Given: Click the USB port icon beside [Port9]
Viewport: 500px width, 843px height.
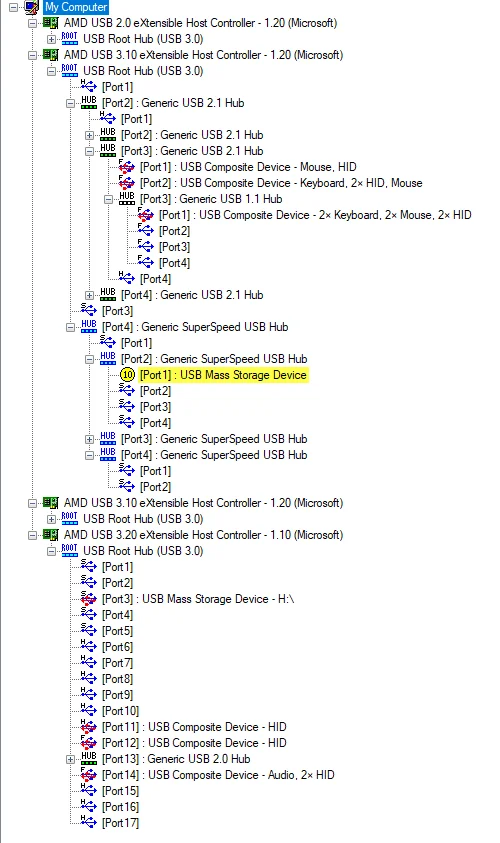Looking at the screenshot, I should click(89, 695).
